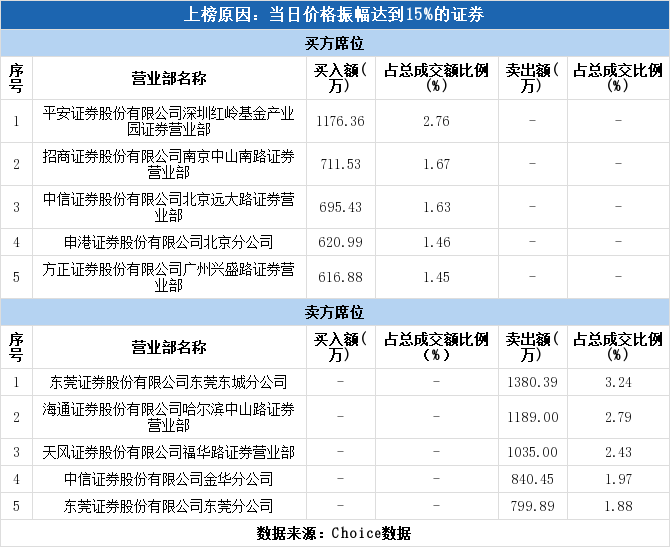670x547 pixels.
Task: Click 占总成交额比例(%) header in buyer table
Action: point(436,78)
